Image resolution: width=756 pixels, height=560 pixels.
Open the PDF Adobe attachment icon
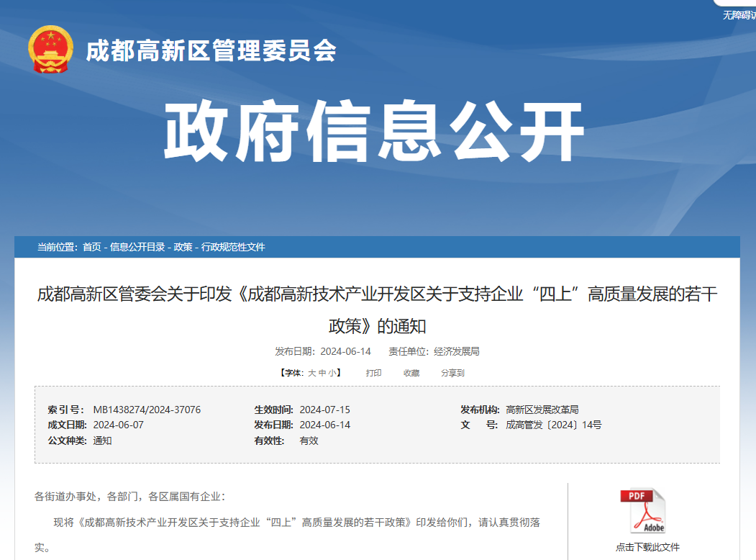click(x=642, y=510)
